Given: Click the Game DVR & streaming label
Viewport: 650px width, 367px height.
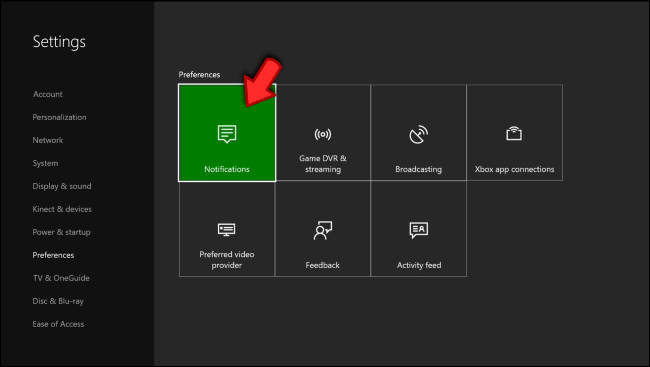Looking at the screenshot, I should click(x=323, y=163).
